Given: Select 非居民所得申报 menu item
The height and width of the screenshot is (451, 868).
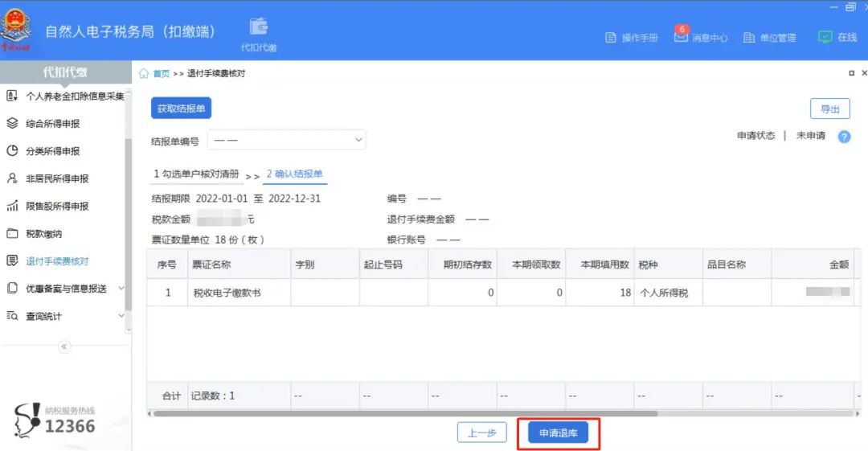Looking at the screenshot, I should tap(57, 178).
